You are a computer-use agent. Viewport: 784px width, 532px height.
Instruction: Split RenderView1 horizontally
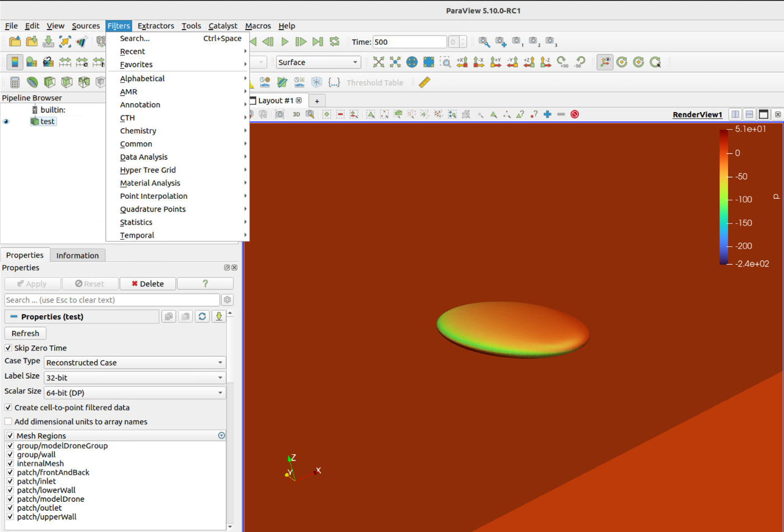coord(735,114)
